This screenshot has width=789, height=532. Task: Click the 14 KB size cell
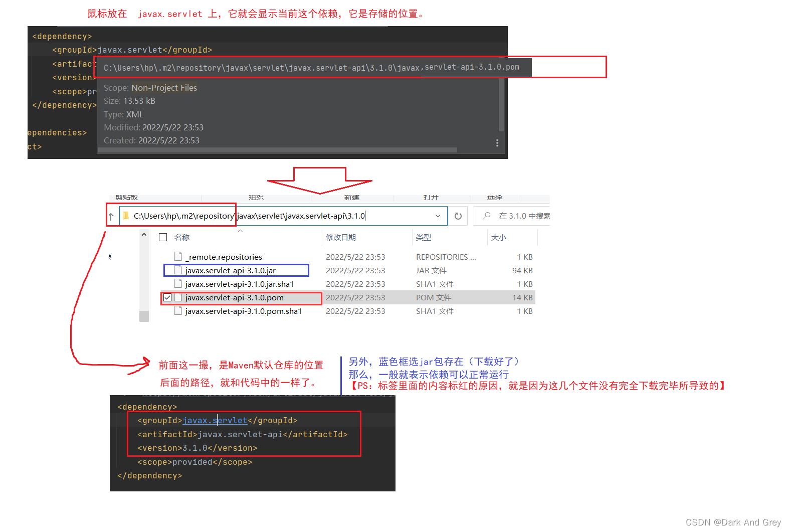[x=522, y=297]
